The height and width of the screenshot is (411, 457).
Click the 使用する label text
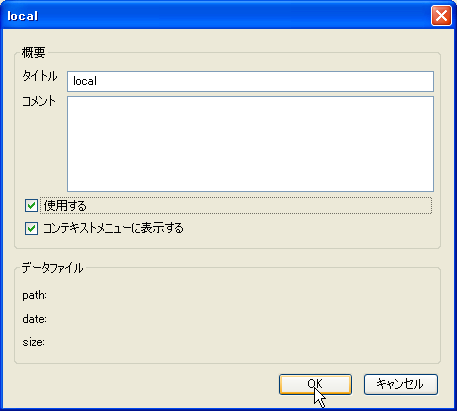65,206
